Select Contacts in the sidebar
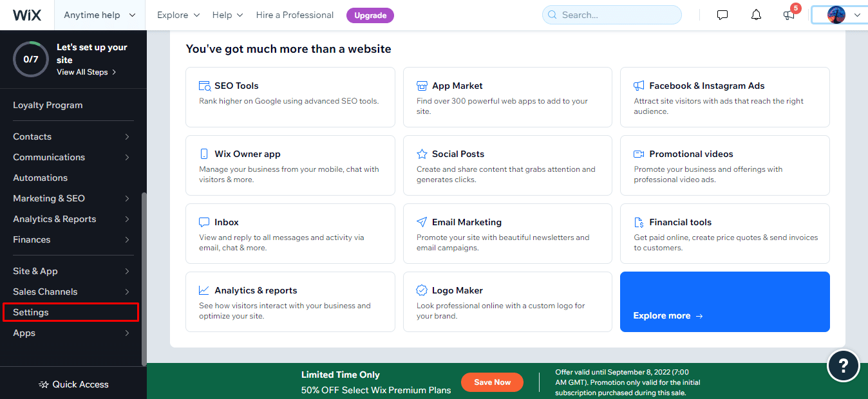The width and height of the screenshot is (868, 399). (32, 136)
